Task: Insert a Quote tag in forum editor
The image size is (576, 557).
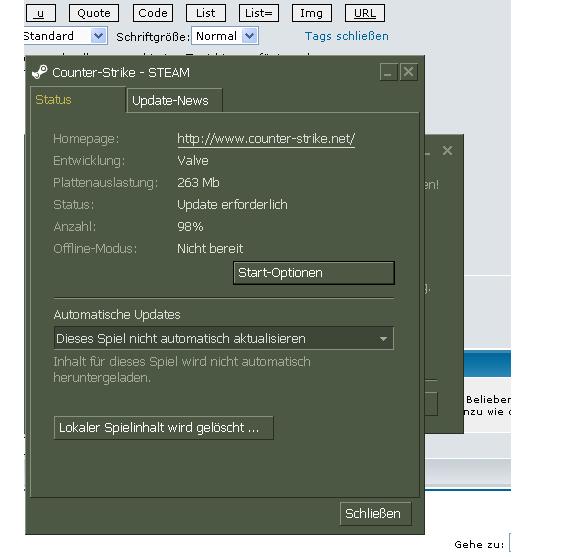Action: 94,13
